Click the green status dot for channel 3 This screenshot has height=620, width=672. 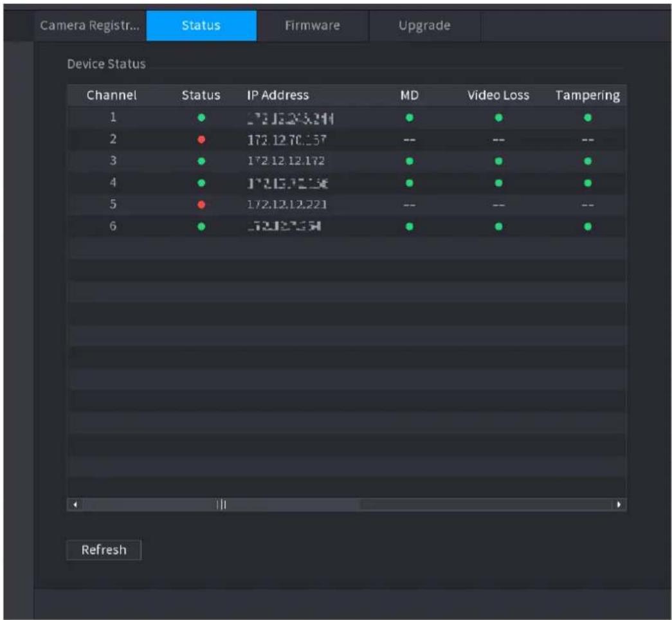coord(201,161)
